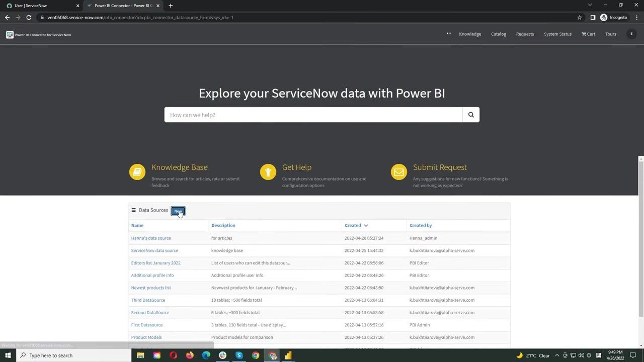Sort by the Name column header
This screenshot has width=644, height=362.
[x=137, y=225]
